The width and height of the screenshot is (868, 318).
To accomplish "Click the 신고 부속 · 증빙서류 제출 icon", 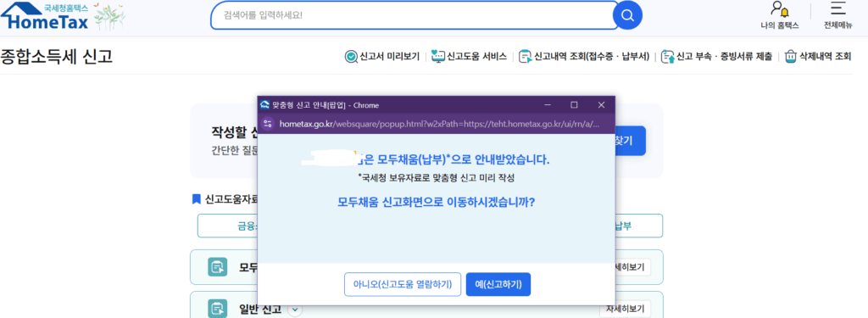I will click(x=668, y=56).
